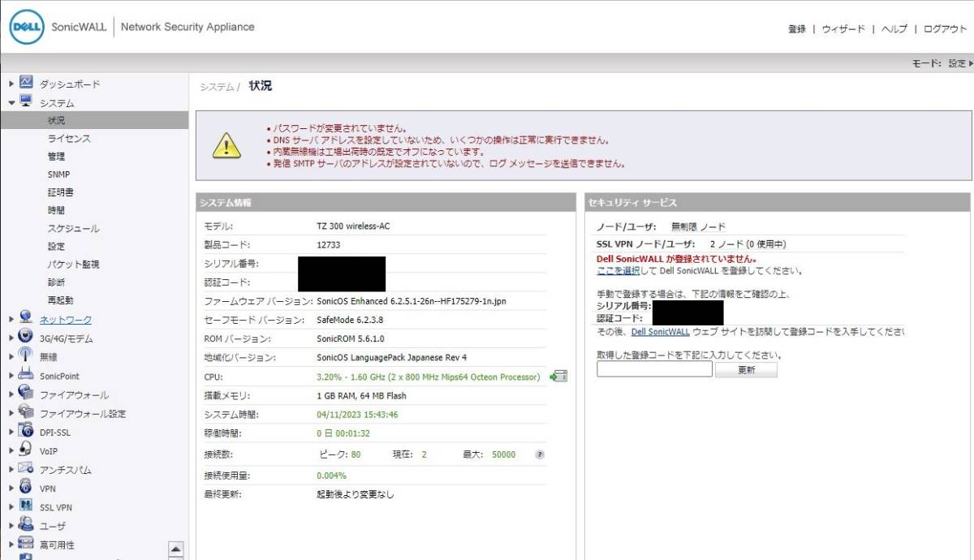This screenshot has height=560, width=974.
Task: Expand the VPN tree node
Action: 11,489
